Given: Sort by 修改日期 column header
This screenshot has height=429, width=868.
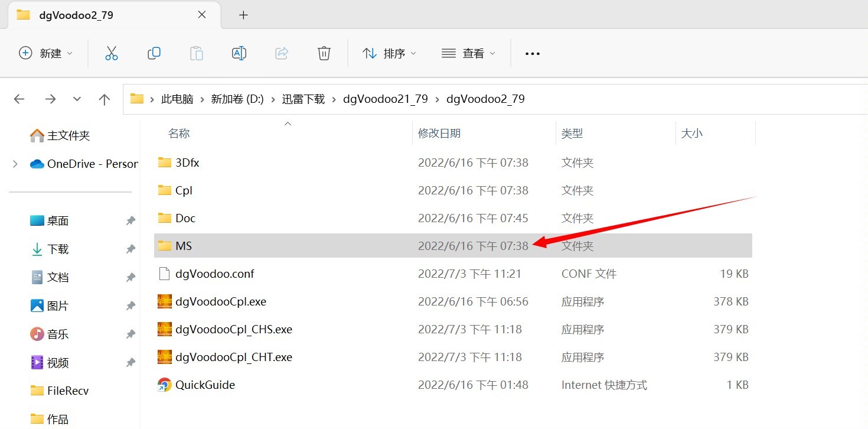Looking at the screenshot, I should pos(439,134).
